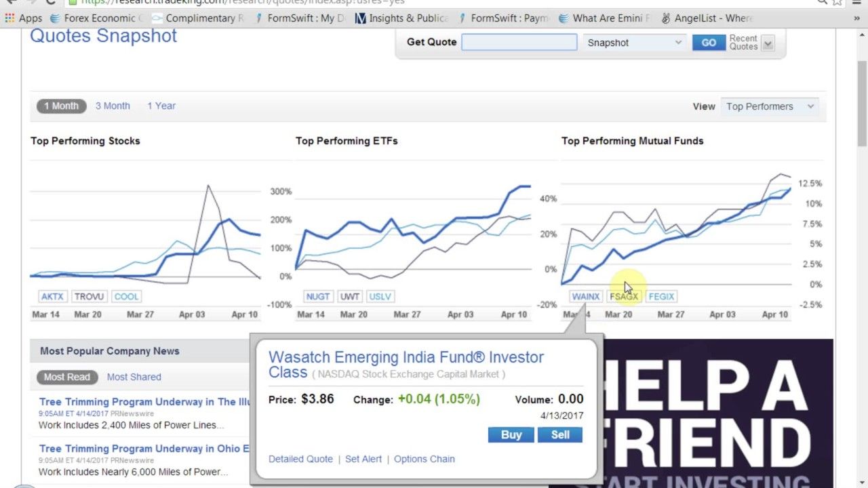Open FormSwift: My D bookmark
This screenshot has width=868, height=488.
pos(298,18)
